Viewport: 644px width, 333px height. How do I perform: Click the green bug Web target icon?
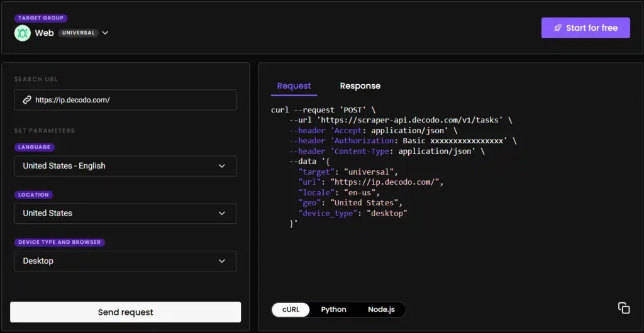[22, 33]
